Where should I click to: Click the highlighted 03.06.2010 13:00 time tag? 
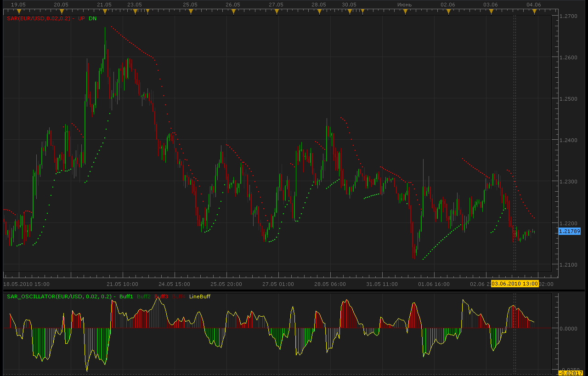[x=515, y=284]
